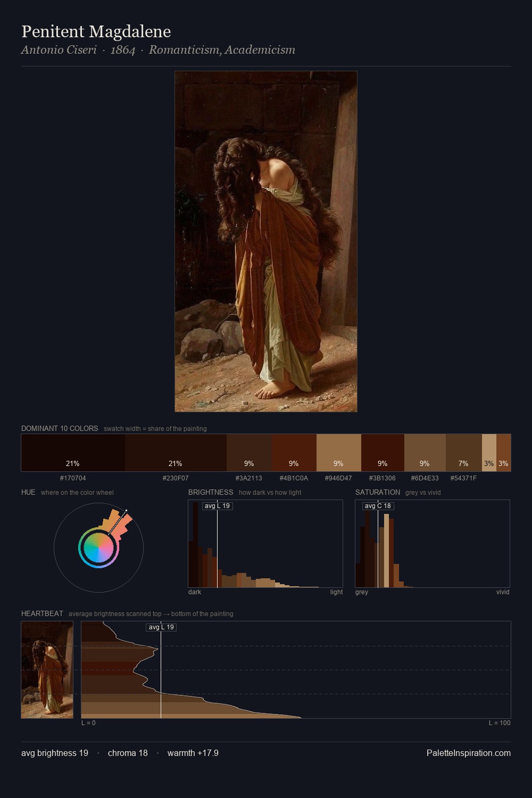Click "grey vs vivid" caption
The image size is (532, 798).
[x=423, y=493]
